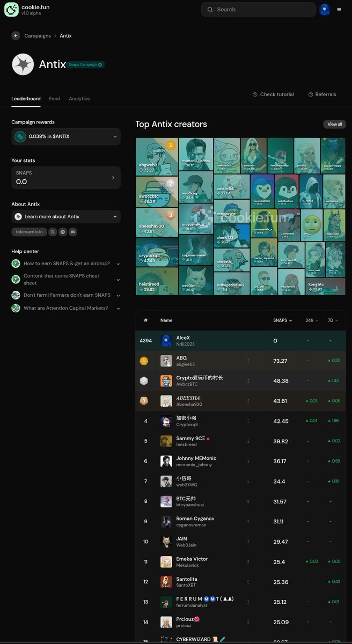The image size is (352, 644).
Task: Open options menu for Prciouz row
Action: point(248,623)
